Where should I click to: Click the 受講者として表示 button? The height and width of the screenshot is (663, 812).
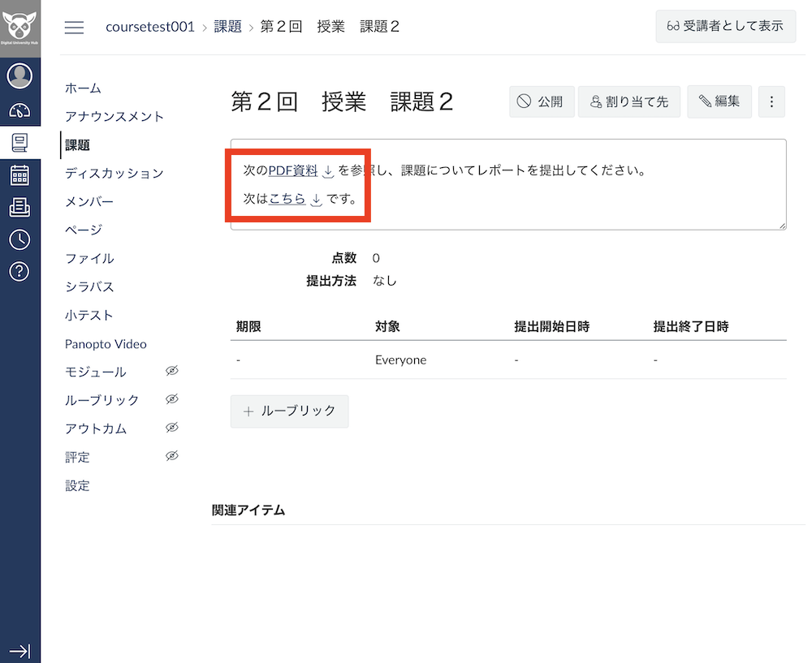(x=725, y=26)
